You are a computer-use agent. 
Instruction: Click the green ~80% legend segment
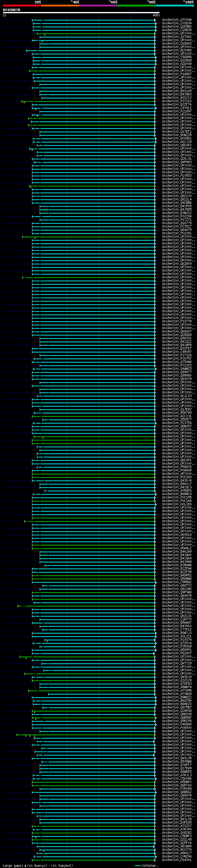(x=137, y=6)
